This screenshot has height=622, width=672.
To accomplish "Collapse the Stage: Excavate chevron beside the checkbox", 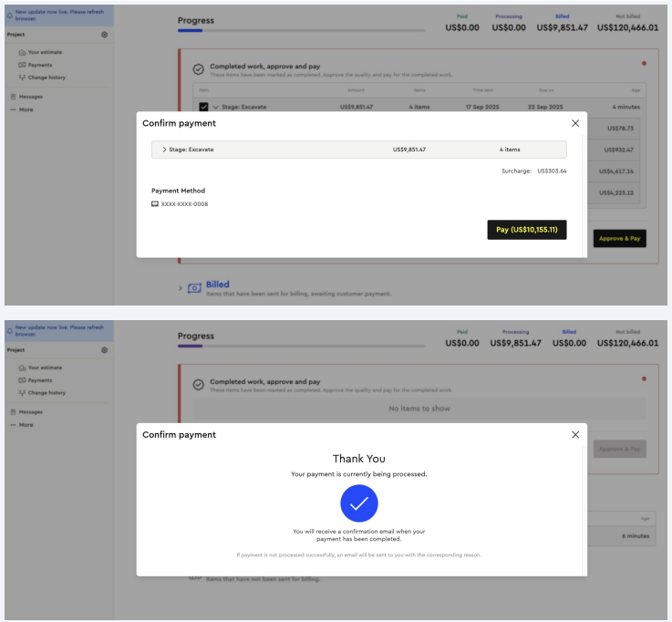I will point(216,107).
